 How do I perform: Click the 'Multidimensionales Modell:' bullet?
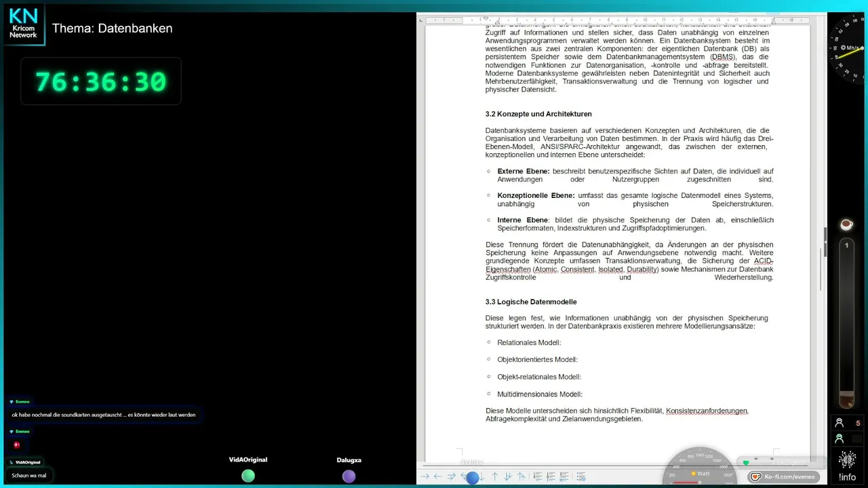[540, 394]
